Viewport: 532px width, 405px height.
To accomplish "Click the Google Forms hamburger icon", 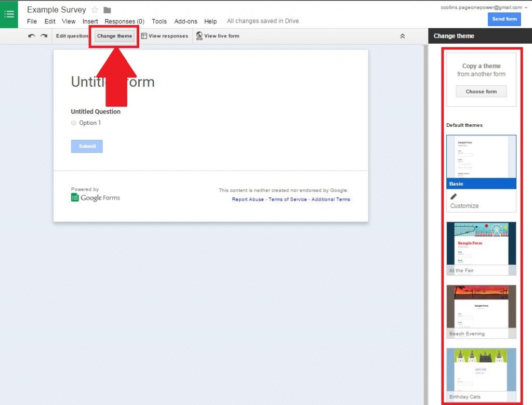I will (8, 14).
